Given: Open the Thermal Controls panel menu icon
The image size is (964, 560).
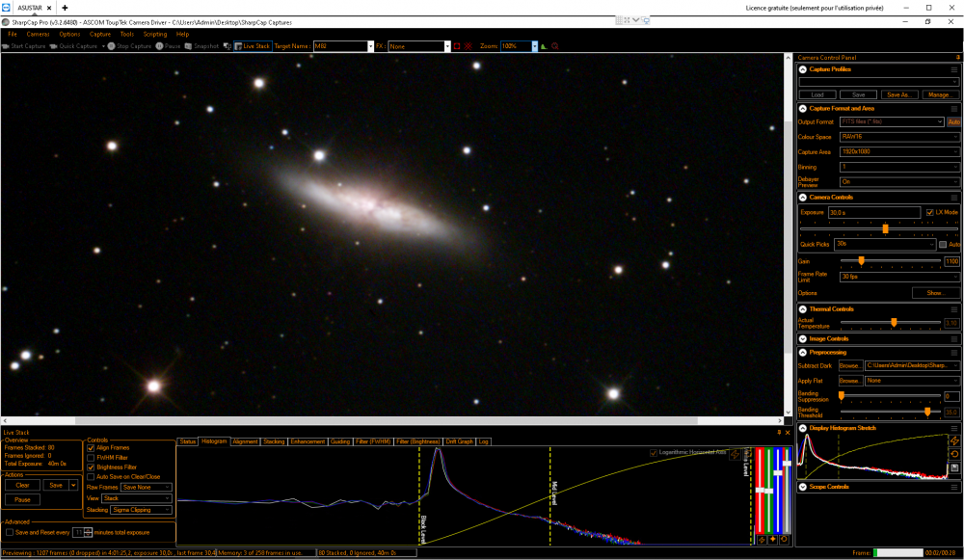Looking at the screenshot, I should [x=954, y=309].
